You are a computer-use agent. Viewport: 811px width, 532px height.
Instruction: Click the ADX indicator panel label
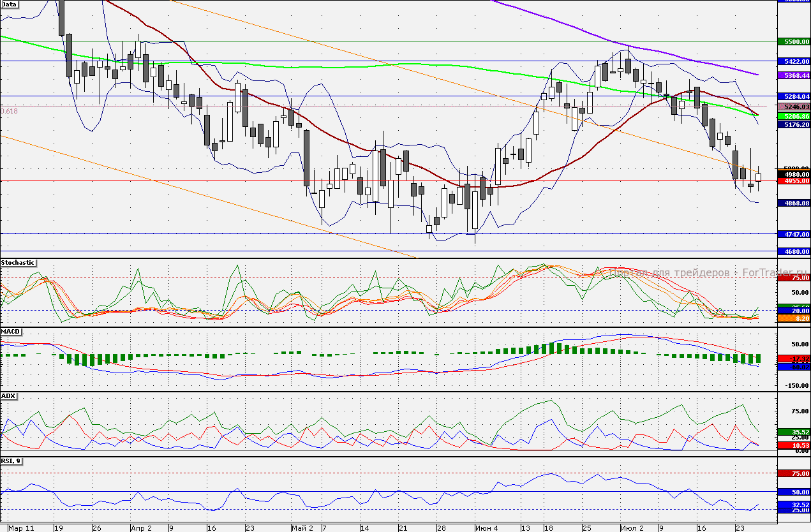pyautogui.click(x=9, y=396)
